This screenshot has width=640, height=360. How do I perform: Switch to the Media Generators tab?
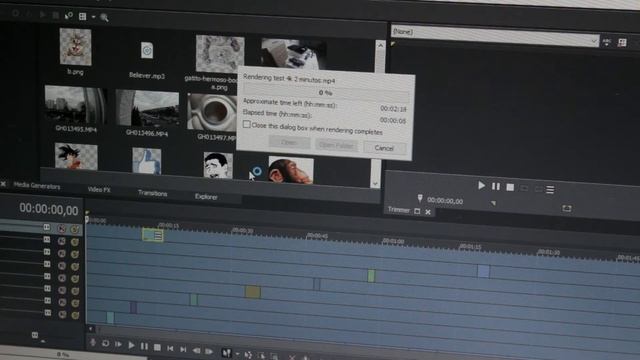coord(37,186)
